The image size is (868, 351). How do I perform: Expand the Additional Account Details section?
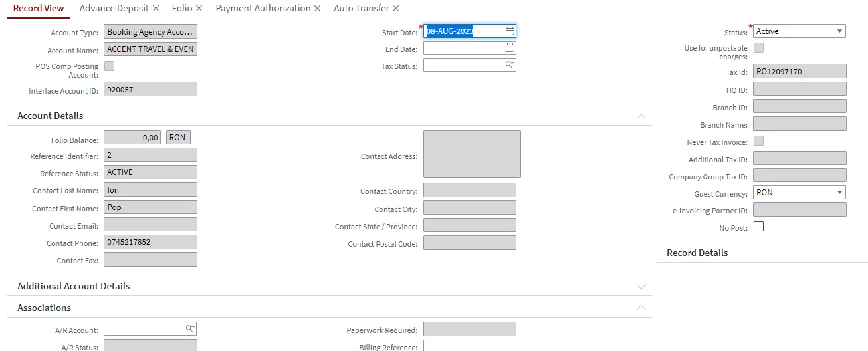coord(641,287)
